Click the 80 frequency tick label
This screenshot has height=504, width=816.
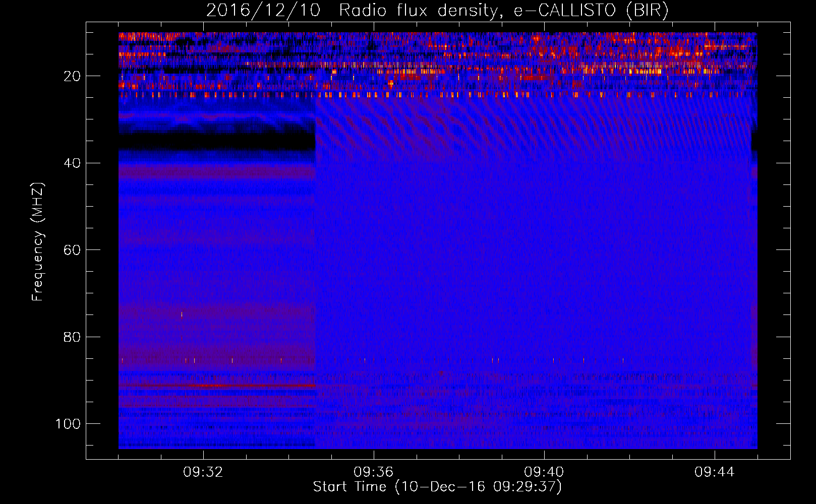pyautogui.click(x=73, y=337)
